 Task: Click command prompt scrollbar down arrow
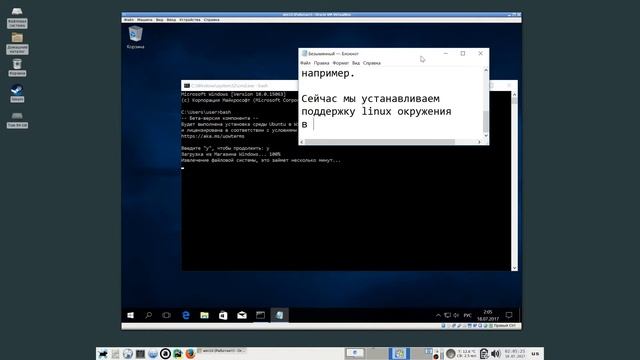tap(514, 268)
